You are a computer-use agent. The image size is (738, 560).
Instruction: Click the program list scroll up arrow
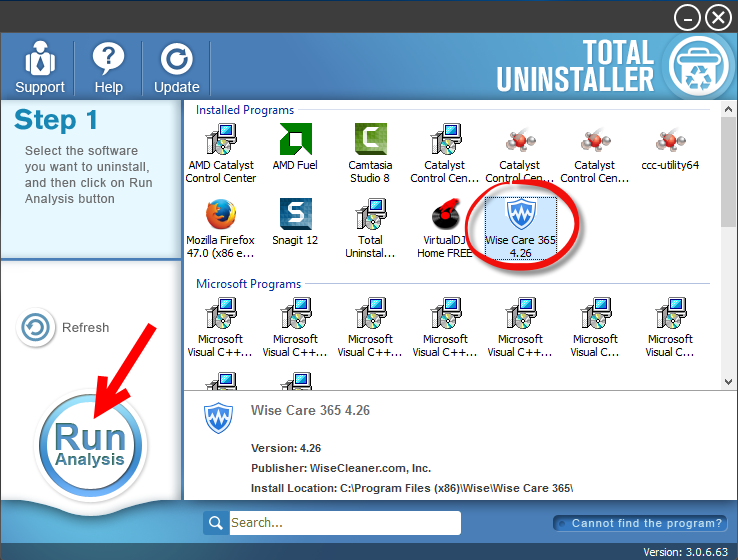(728, 109)
